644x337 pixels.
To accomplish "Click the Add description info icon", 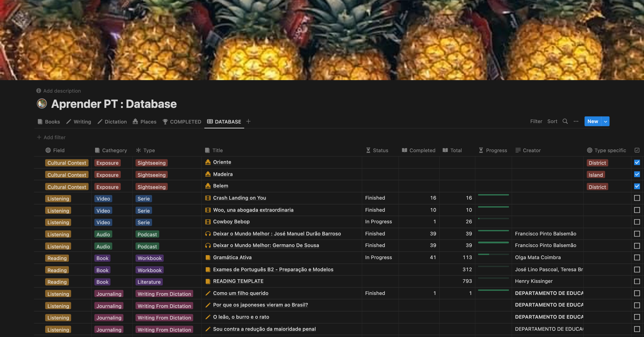I will tap(38, 91).
